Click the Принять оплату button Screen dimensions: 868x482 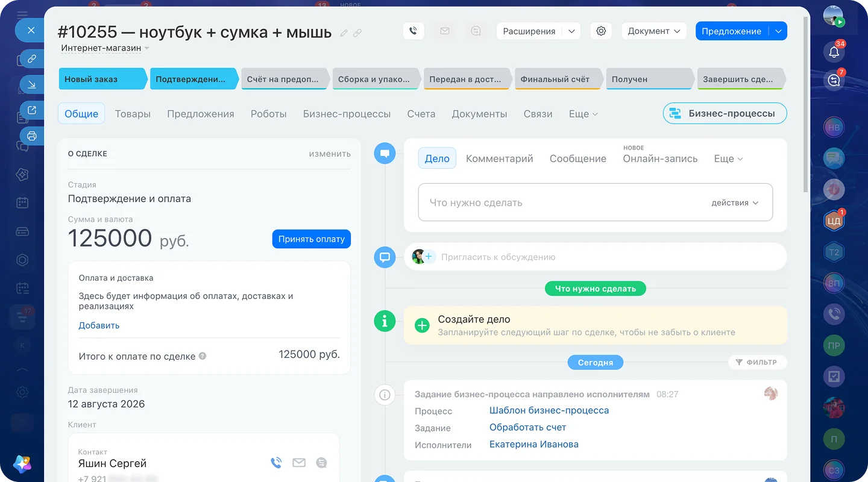(312, 239)
